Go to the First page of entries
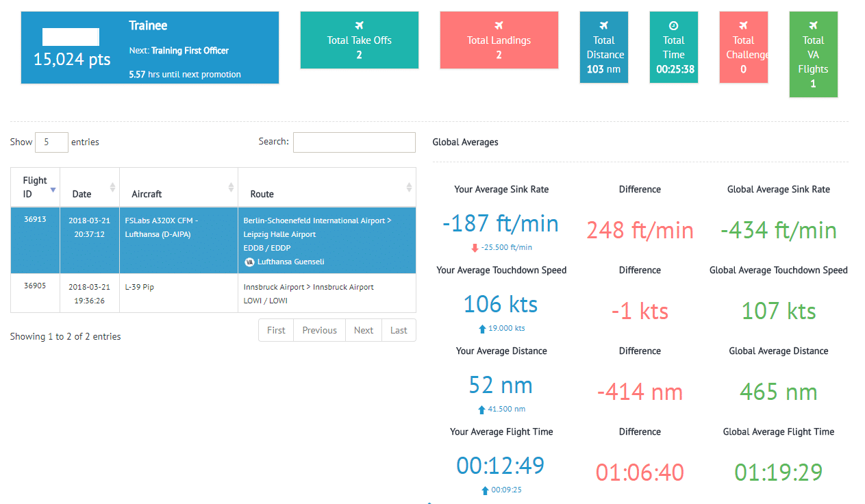Image resolution: width=865 pixels, height=504 pixels. pos(276,330)
